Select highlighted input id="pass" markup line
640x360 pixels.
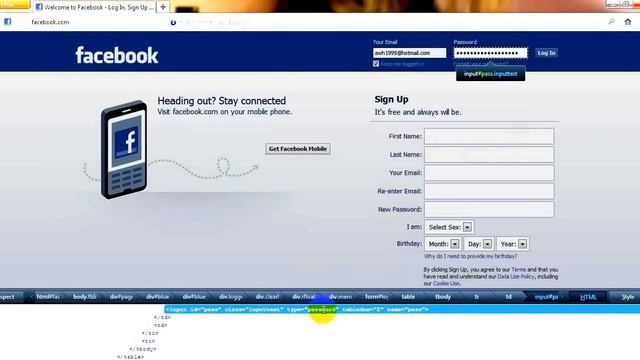[402, 309]
